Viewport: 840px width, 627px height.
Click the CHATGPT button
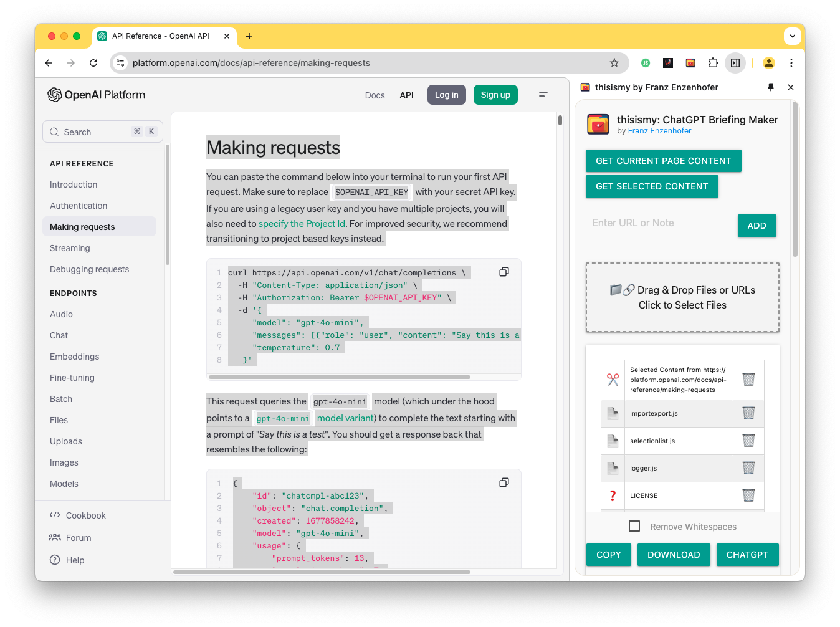click(748, 555)
